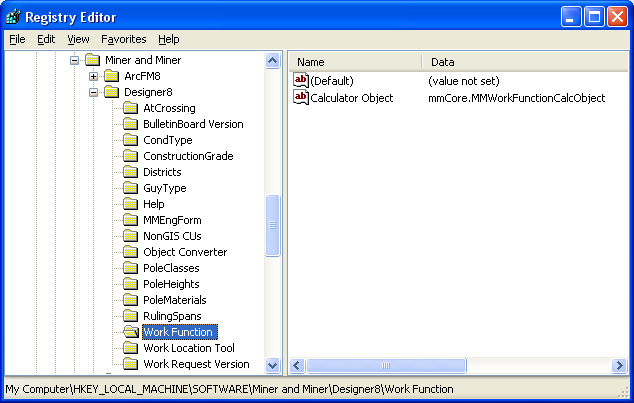Select the (Default) value name
This screenshot has width=634, height=403.
332,81
